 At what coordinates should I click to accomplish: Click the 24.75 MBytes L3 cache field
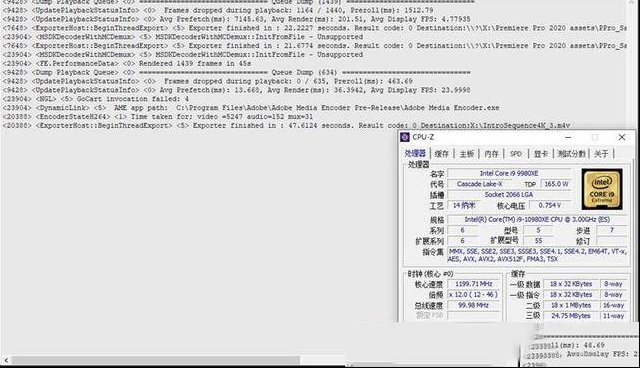coord(571,316)
